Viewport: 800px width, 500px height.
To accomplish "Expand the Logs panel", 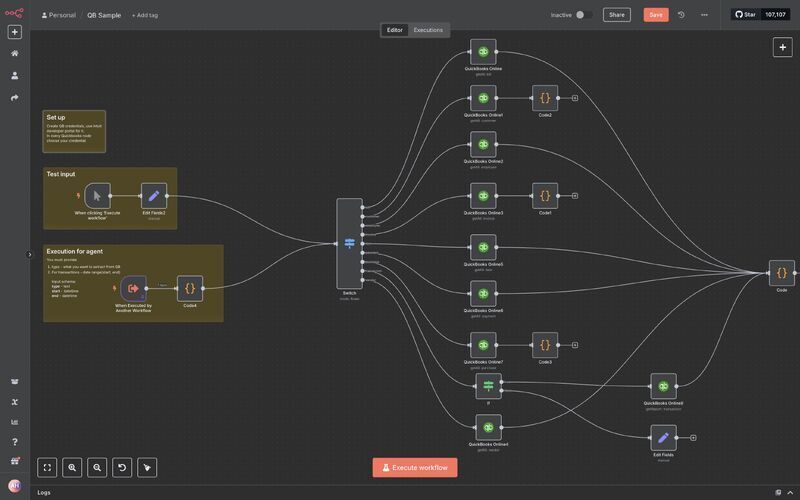I will (x=44, y=492).
